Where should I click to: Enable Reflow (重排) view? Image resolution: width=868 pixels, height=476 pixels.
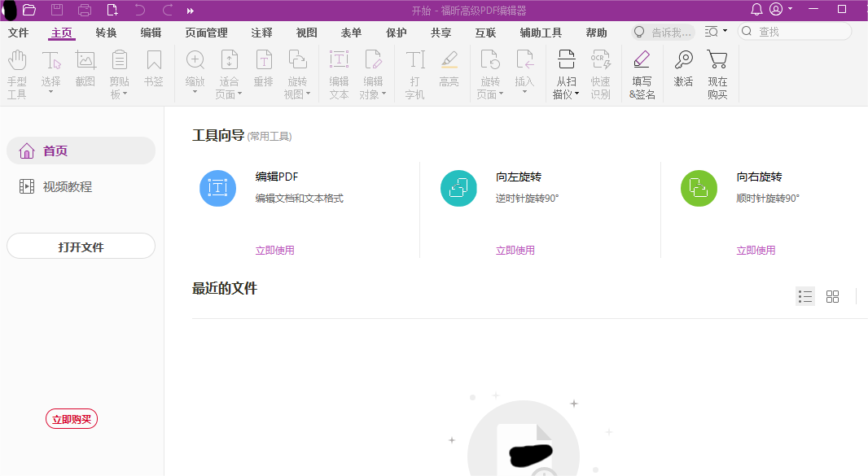tap(264, 72)
